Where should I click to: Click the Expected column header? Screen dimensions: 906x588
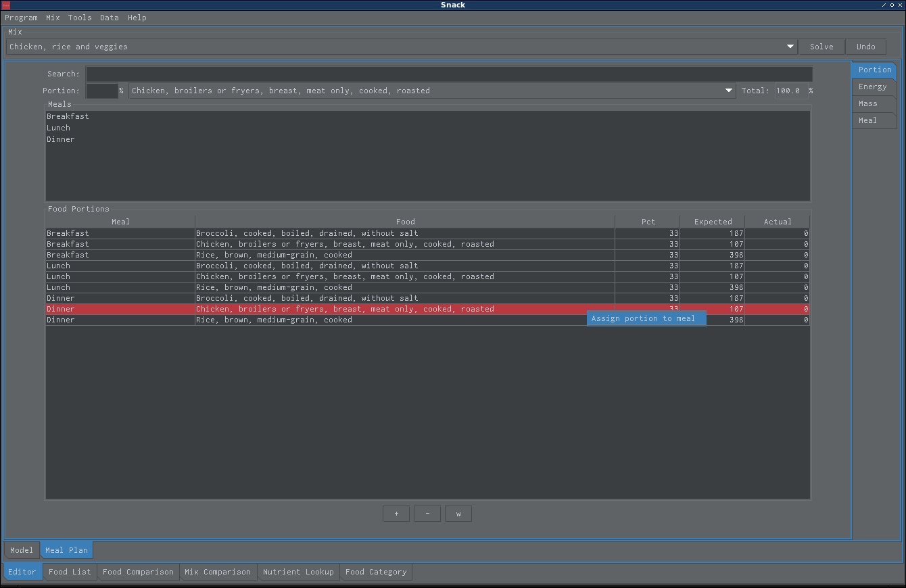713,222
